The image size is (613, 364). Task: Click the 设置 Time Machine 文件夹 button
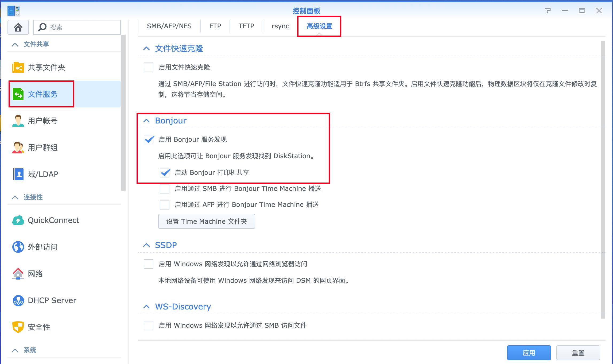click(207, 221)
